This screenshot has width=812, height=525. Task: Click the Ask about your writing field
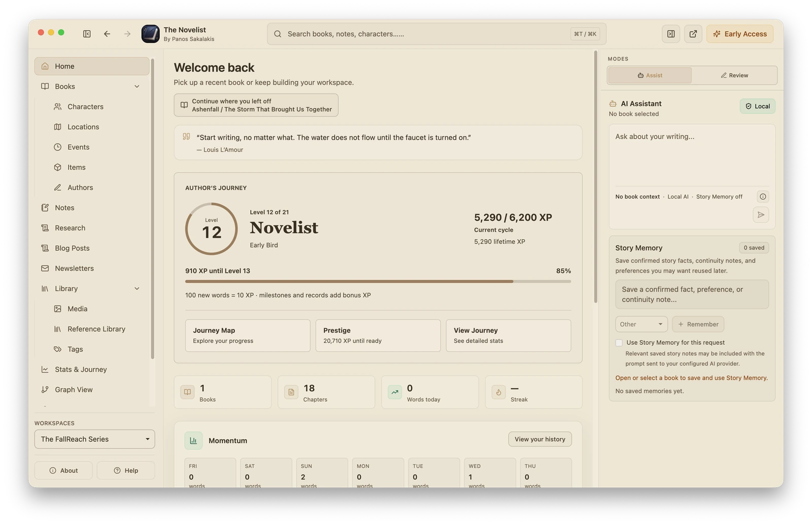[692, 156]
